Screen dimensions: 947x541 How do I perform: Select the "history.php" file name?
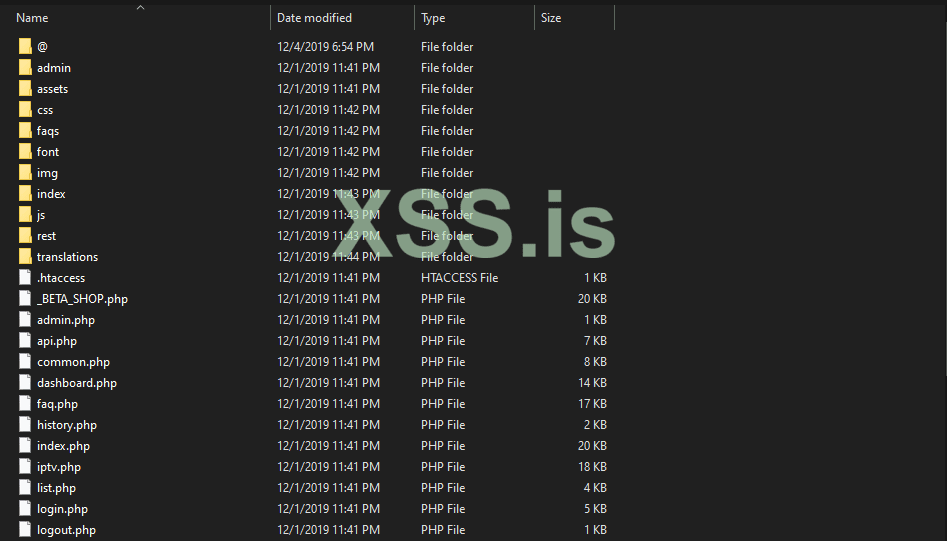(x=66, y=425)
